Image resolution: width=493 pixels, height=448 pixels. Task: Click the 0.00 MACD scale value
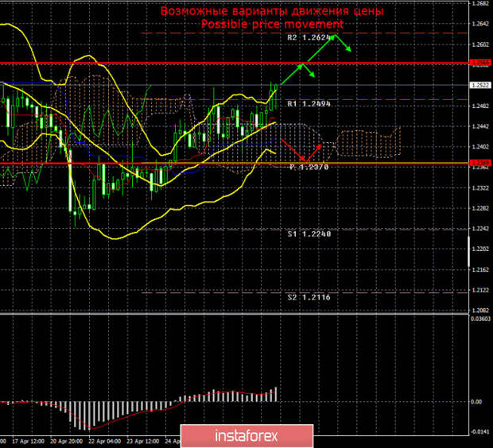[477, 402]
